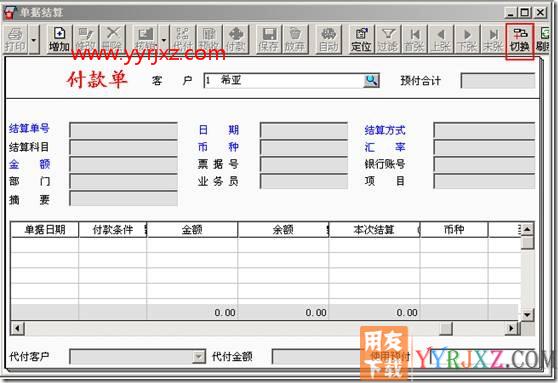The height and width of the screenshot is (383, 558).
Task: Click the 单据日期 column header
Action: coord(45,230)
